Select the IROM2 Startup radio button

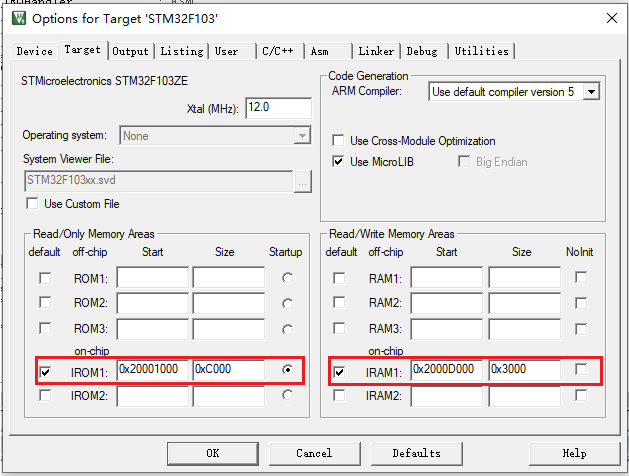click(287, 395)
